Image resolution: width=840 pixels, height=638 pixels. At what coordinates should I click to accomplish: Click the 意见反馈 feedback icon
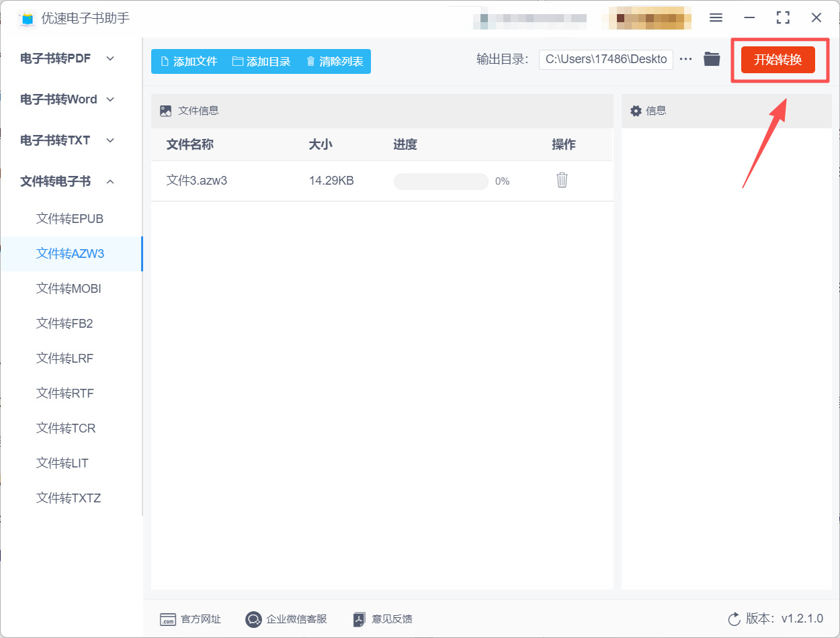click(x=360, y=619)
